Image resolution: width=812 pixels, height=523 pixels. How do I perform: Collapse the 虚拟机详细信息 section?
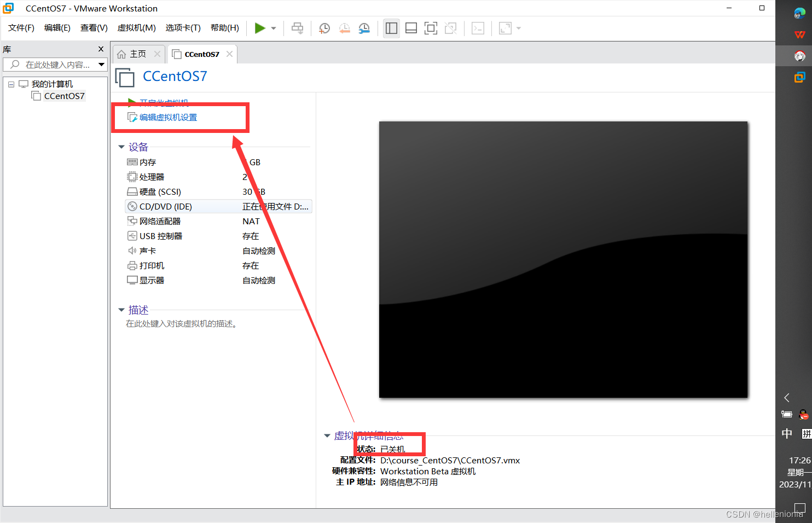tap(327, 435)
